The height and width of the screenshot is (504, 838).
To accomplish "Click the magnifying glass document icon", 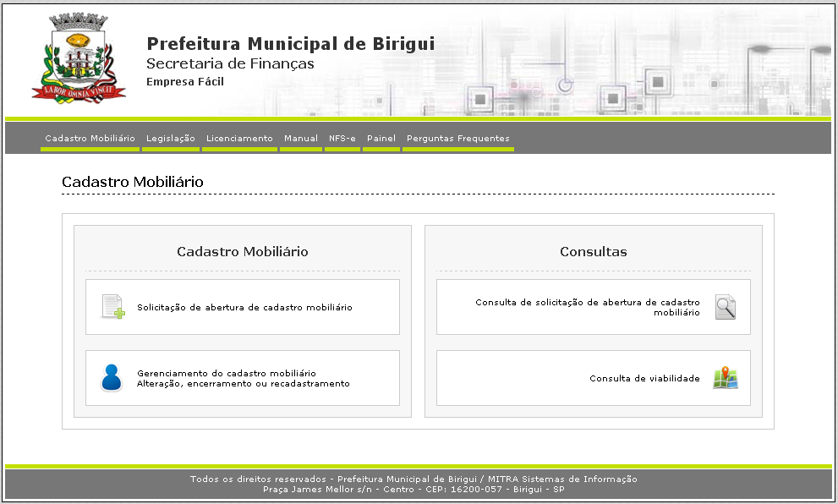I will 726,307.
